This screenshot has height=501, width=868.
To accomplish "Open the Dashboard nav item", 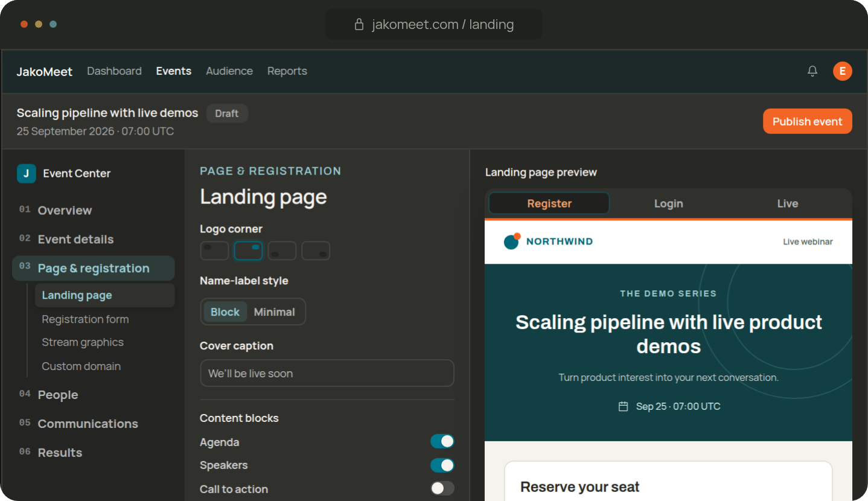I will pyautogui.click(x=114, y=71).
